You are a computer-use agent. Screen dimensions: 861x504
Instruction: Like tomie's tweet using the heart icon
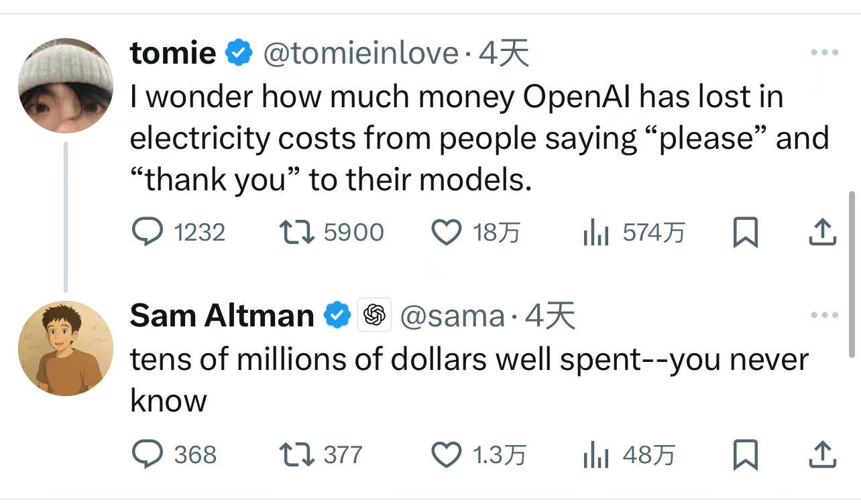point(446,233)
